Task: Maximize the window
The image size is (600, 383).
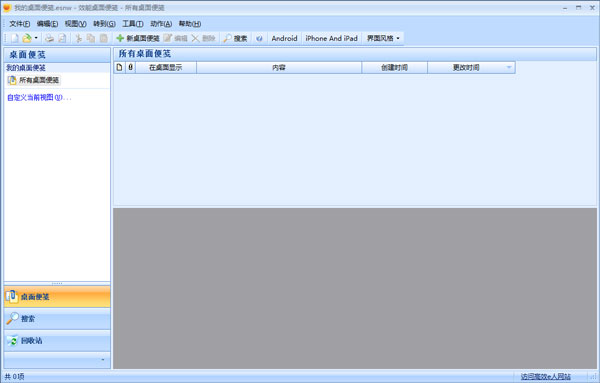Action: pyautogui.click(x=579, y=8)
